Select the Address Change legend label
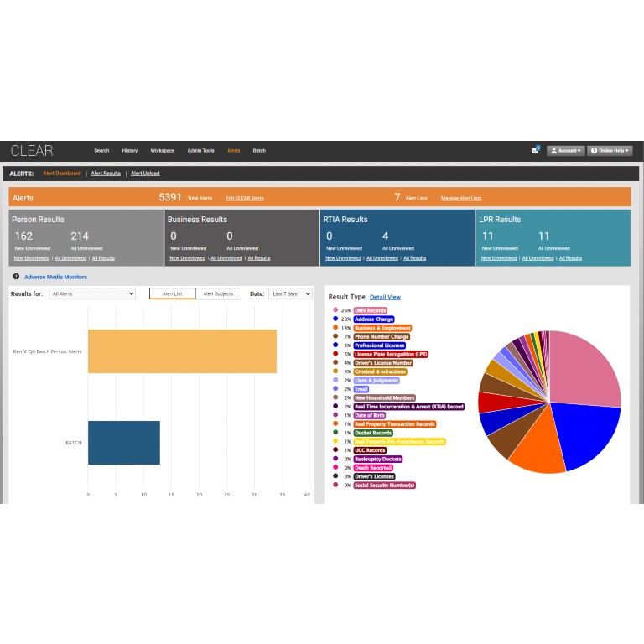Image resolution: width=644 pixels, height=644 pixels. (374, 319)
